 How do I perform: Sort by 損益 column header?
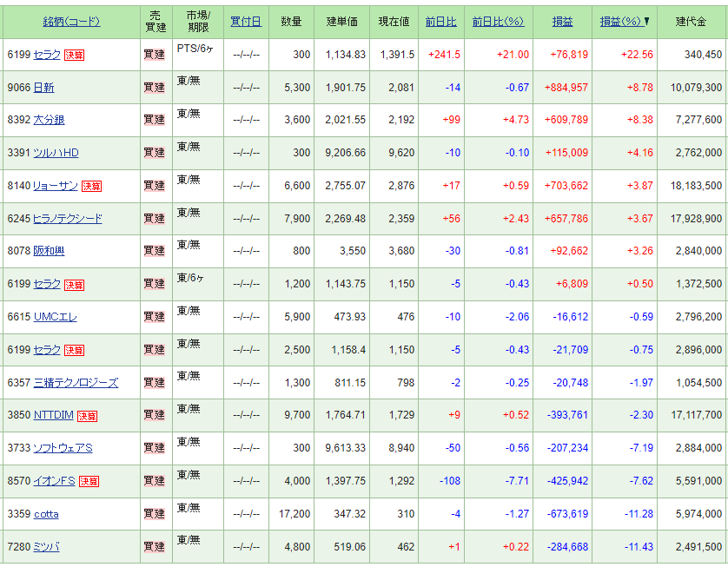[x=562, y=22]
